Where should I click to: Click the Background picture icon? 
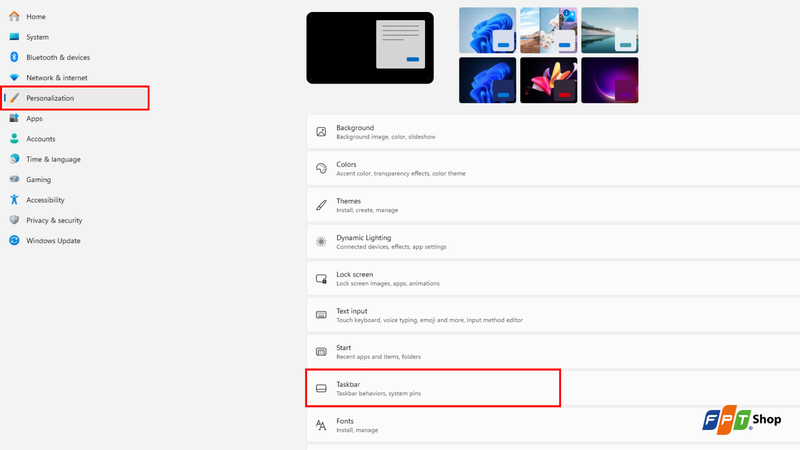pos(321,132)
